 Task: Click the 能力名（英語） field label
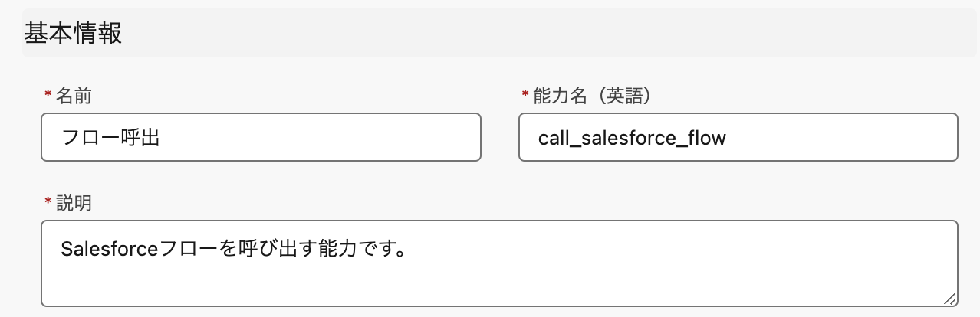[590, 95]
